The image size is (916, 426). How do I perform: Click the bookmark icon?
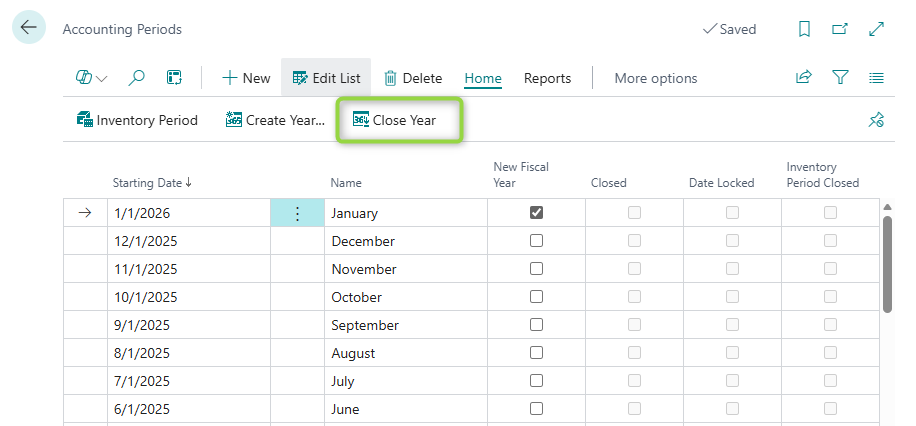click(804, 29)
